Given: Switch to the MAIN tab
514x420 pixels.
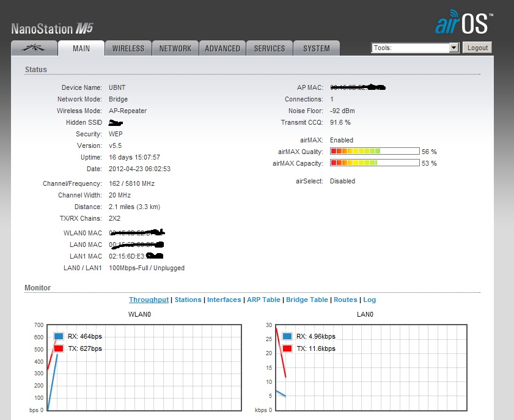Looking at the screenshot, I should tap(81, 48).
